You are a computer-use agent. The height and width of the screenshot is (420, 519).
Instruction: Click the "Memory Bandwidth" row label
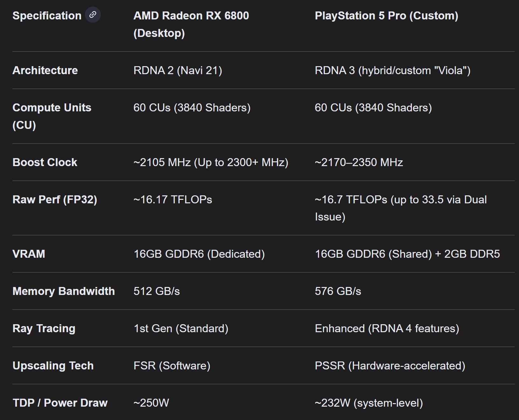pyautogui.click(x=64, y=291)
